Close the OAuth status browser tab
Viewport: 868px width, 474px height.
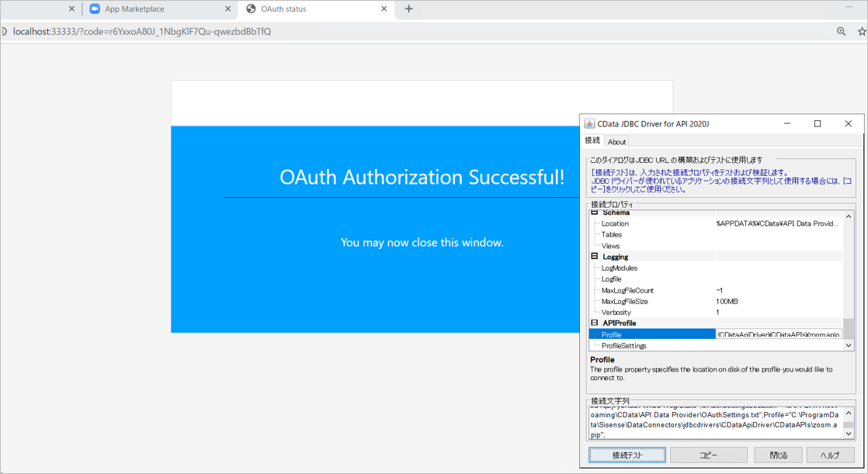coord(384,9)
